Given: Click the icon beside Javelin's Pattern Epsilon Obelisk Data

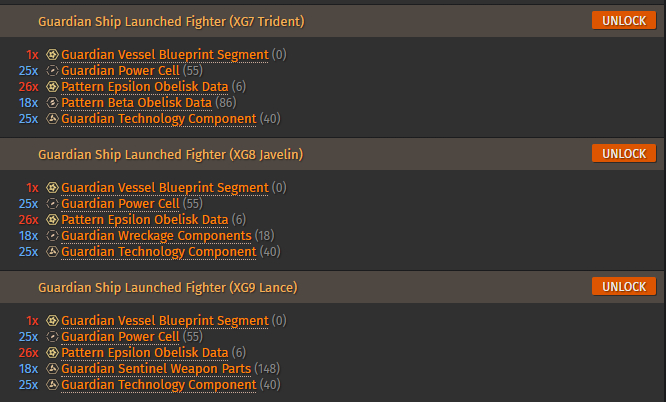Looking at the screenshot, I should [x=52, y=220].
